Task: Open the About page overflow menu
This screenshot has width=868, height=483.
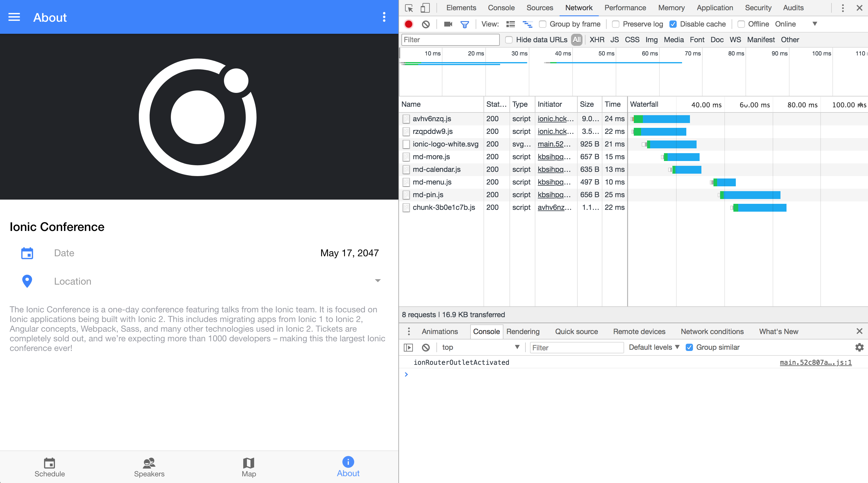Action: click(384, 17)
